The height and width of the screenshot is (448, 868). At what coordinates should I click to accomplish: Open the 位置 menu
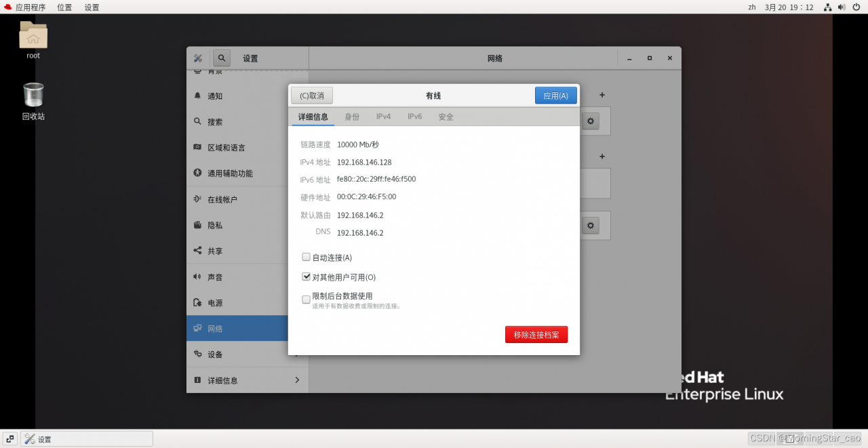pyautogui.click(x=64, y=7)
